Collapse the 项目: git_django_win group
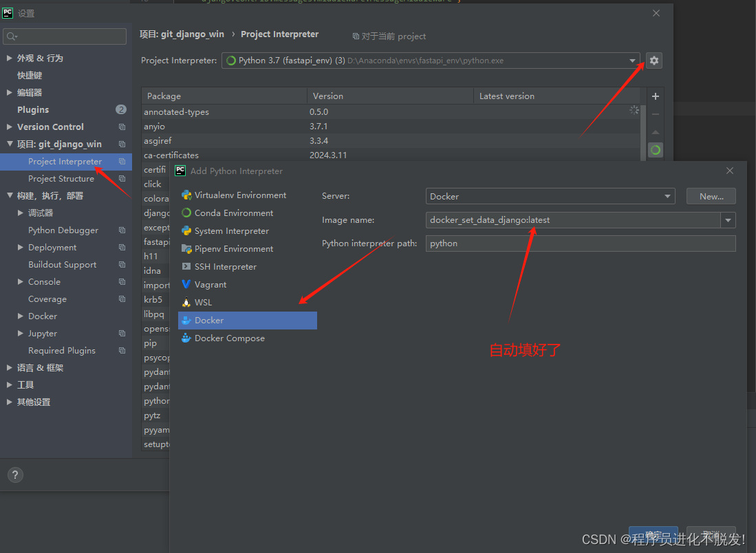The width and height of the screenshot is (756, 553). tap(9, 144)
